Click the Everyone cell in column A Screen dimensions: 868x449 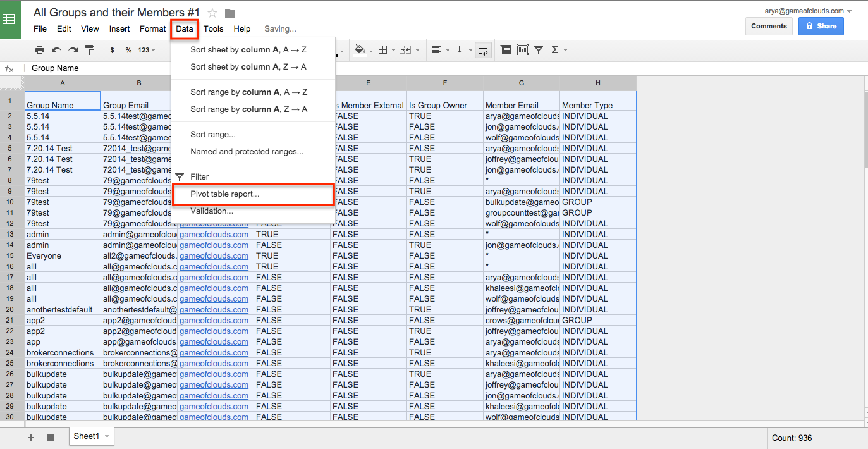click(63, 255)
